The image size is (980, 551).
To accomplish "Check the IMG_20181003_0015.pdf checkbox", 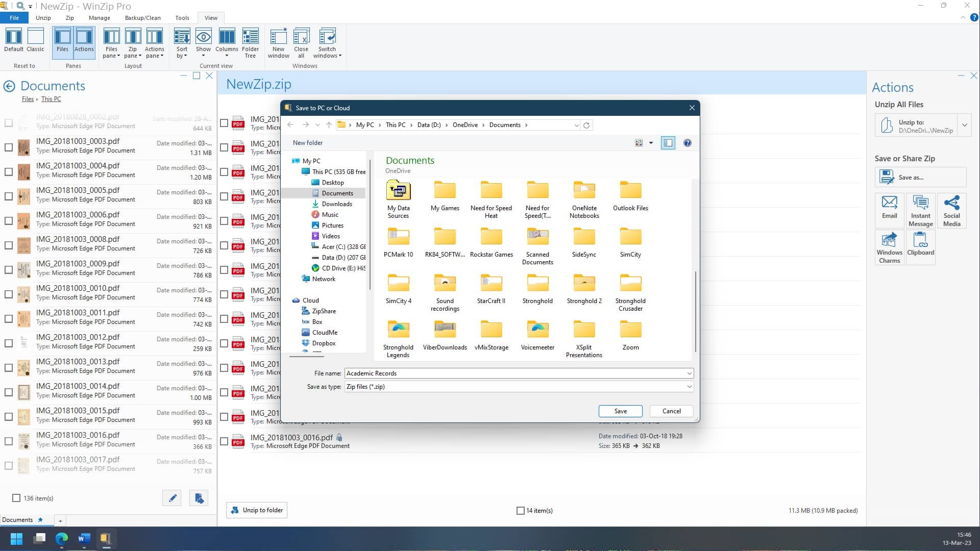I will pyautogui.click(x=9, y=417).
